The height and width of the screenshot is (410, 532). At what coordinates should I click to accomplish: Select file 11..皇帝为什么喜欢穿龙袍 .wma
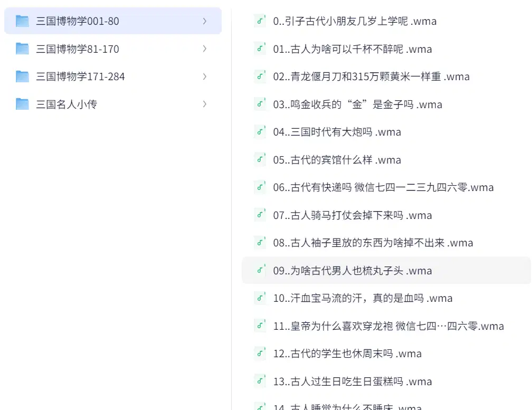pos(389,326)
